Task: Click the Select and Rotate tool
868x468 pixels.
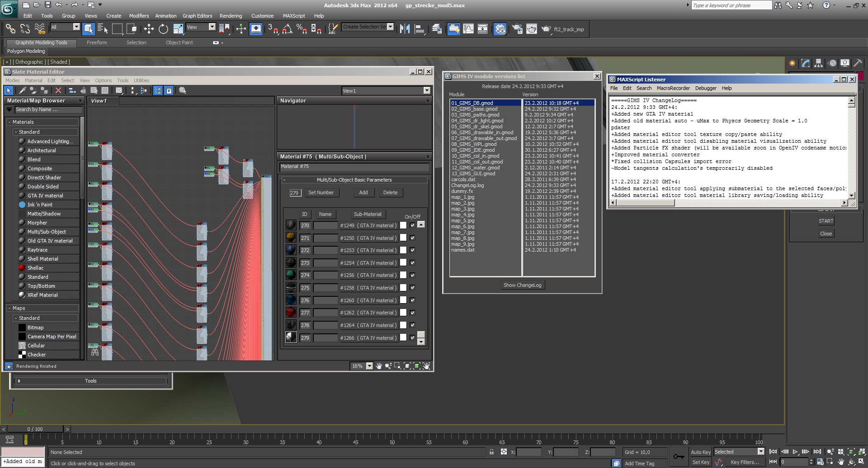Action: pyautogui.click(x=163, y=29)
